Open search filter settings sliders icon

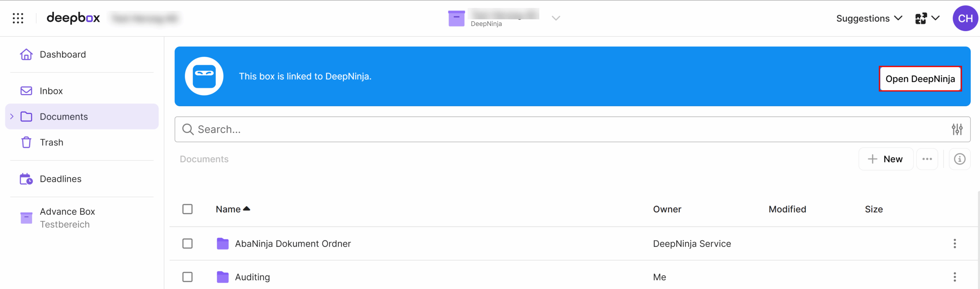(957, 130)
